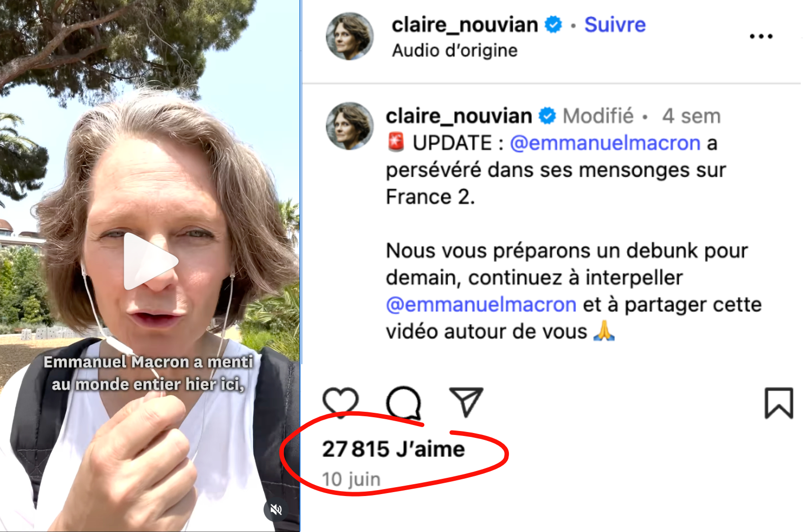Click avatar next to the caption
This screenshot has width=803, height=532.
(x=350, y=126)
